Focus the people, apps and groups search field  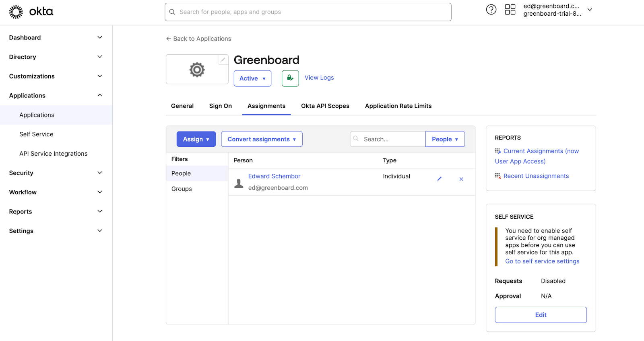pos(308,12)
